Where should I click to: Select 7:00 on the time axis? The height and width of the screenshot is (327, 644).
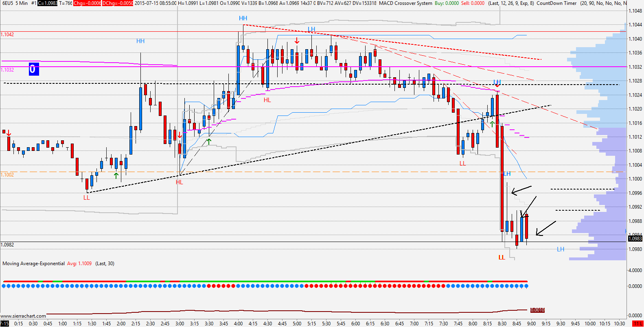tap(414, 324)
